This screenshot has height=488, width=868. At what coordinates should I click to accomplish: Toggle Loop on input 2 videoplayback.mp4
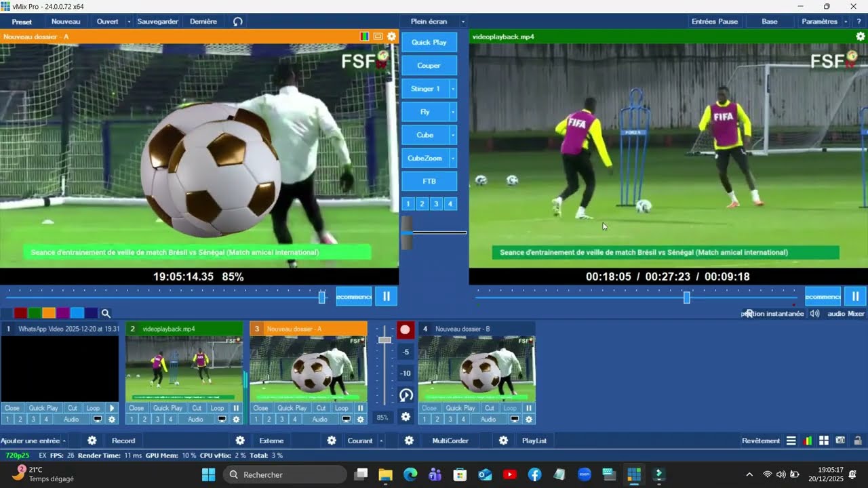click(217, 408)
